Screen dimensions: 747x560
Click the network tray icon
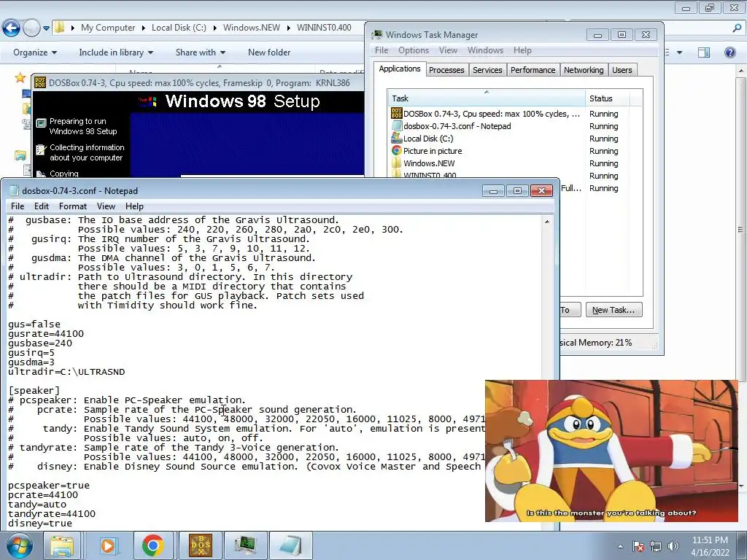(656, 546)
